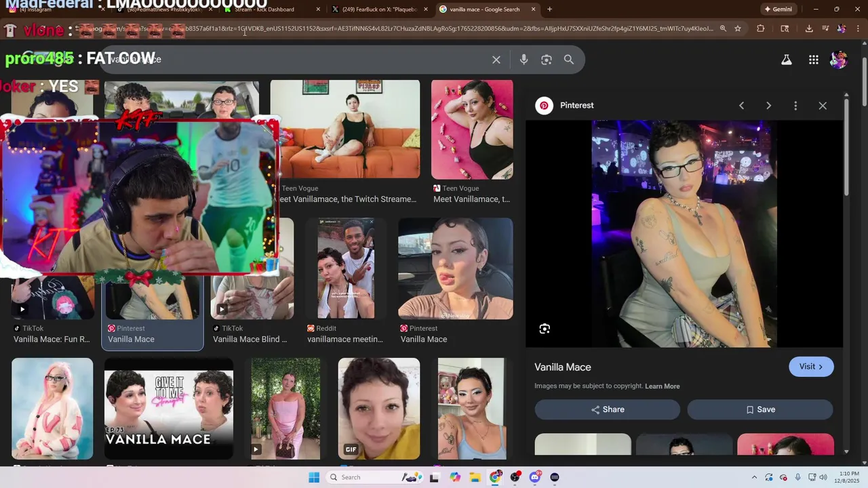This screenshot has width=868, height=488.
Task: Show hidden system tray icons
Action: [x=754, y=477]
